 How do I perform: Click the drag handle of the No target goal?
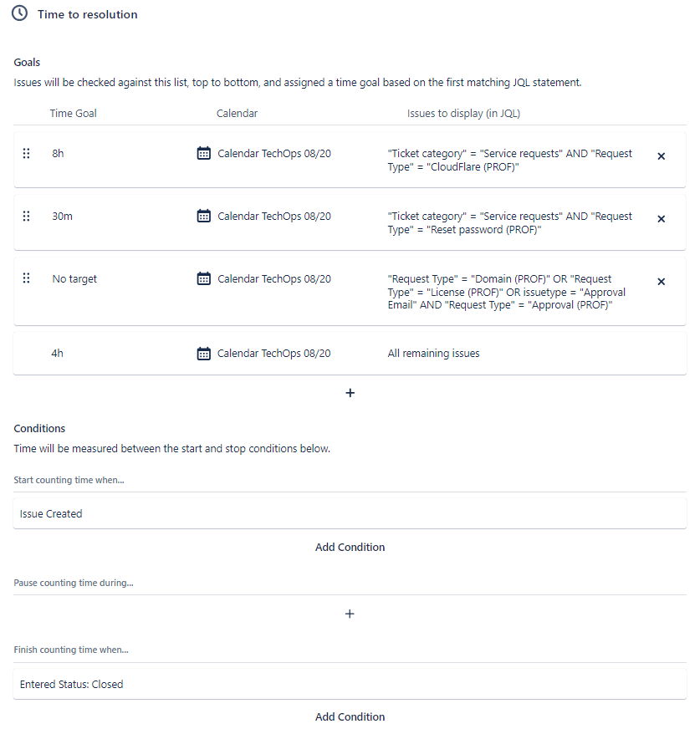27,278
